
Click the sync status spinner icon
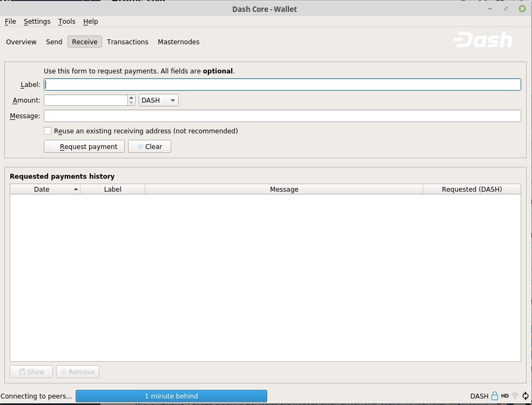click(525, 396)
